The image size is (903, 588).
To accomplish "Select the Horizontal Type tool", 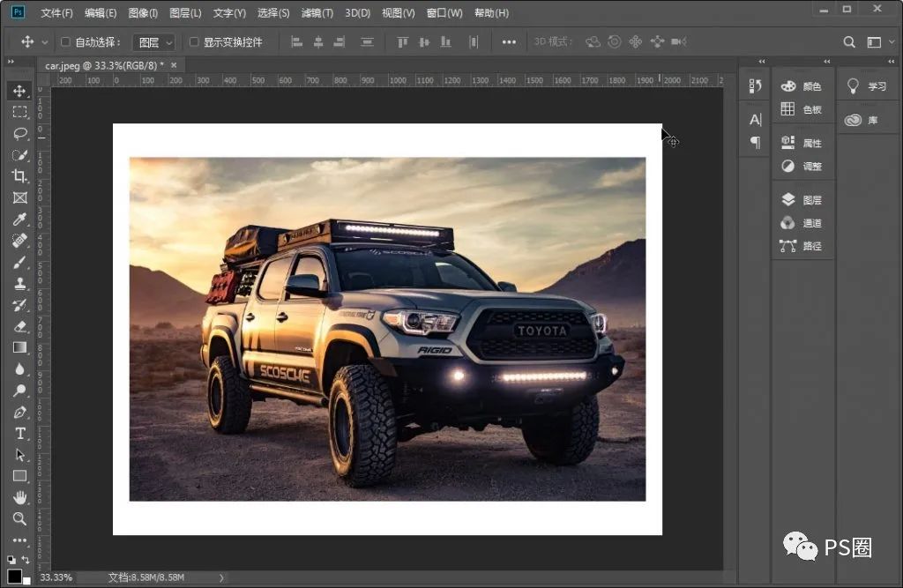I will click(x=19, y=433).
